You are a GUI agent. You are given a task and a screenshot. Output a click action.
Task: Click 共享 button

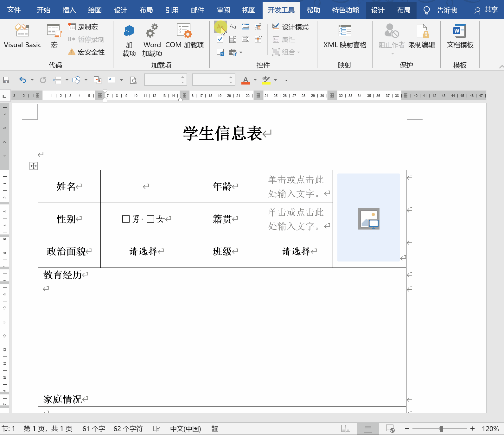tap(486, 10)
